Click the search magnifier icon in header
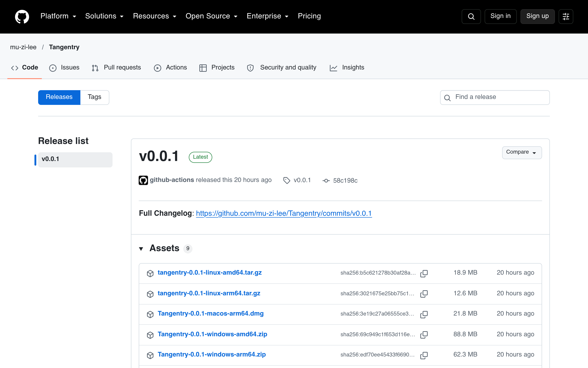This screenshot has height=368, width=588. (x=471, y=16)
